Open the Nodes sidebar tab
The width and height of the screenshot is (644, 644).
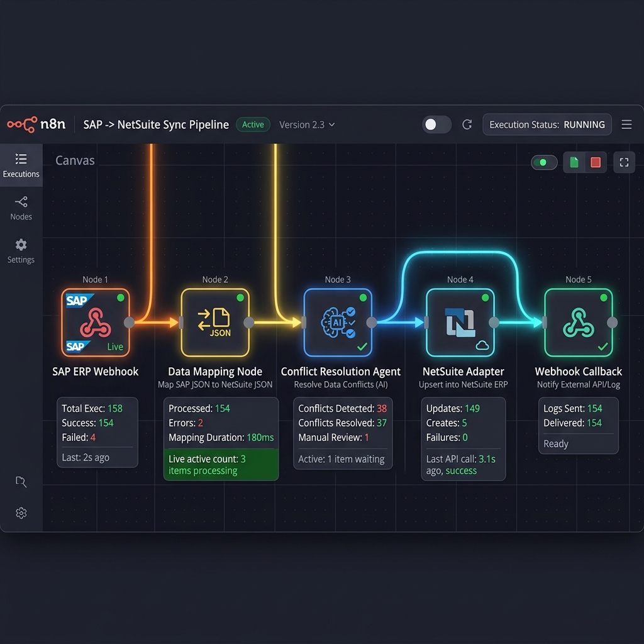21,208
